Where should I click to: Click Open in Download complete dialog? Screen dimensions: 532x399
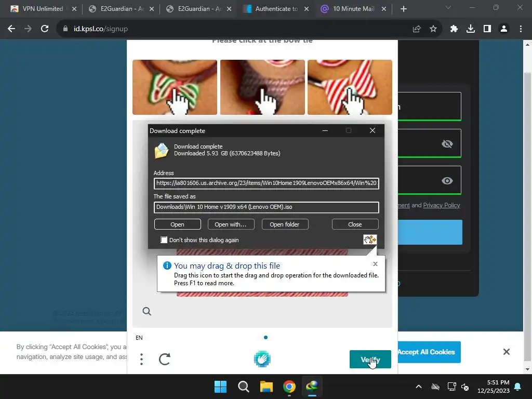(178, 224)
